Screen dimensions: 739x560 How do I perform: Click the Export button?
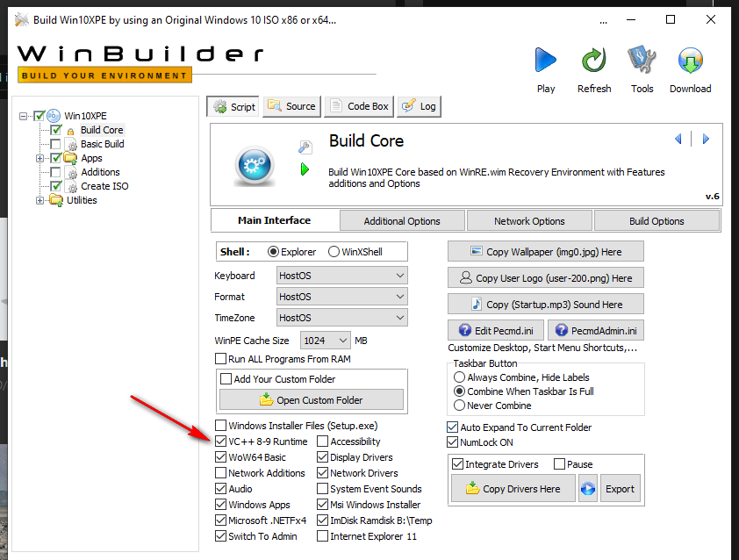(620, 488)
